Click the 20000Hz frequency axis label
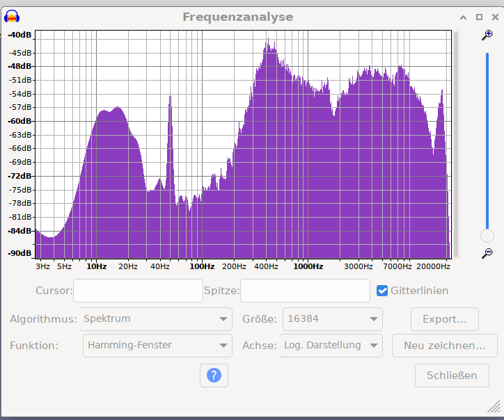 click(433, 266)
